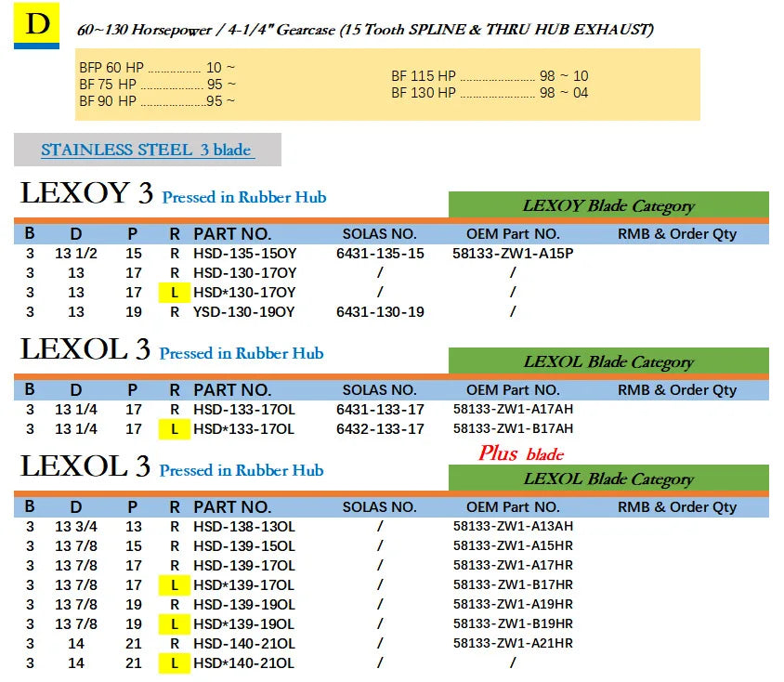Select part number HSD-139-19OL
The height and width of the screenshot is (682, 784).
[x=244, y=605]
